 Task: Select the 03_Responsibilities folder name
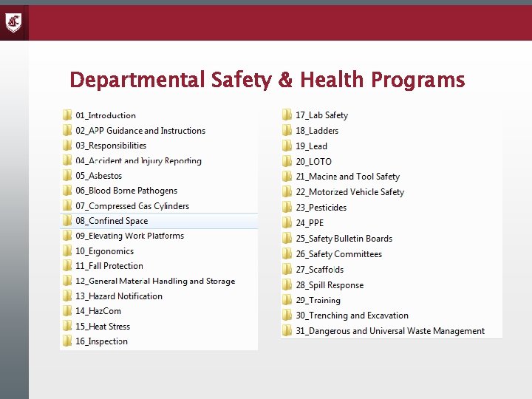point(111,146)
